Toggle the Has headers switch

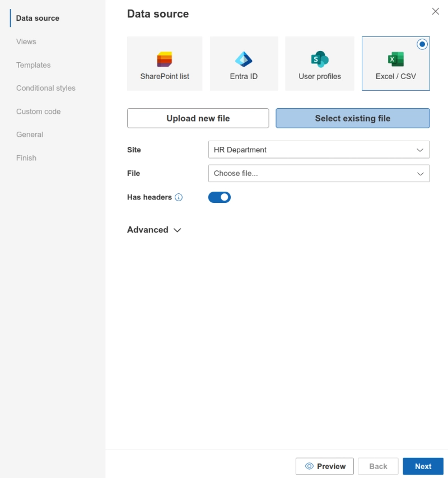(x=220, y=197)
